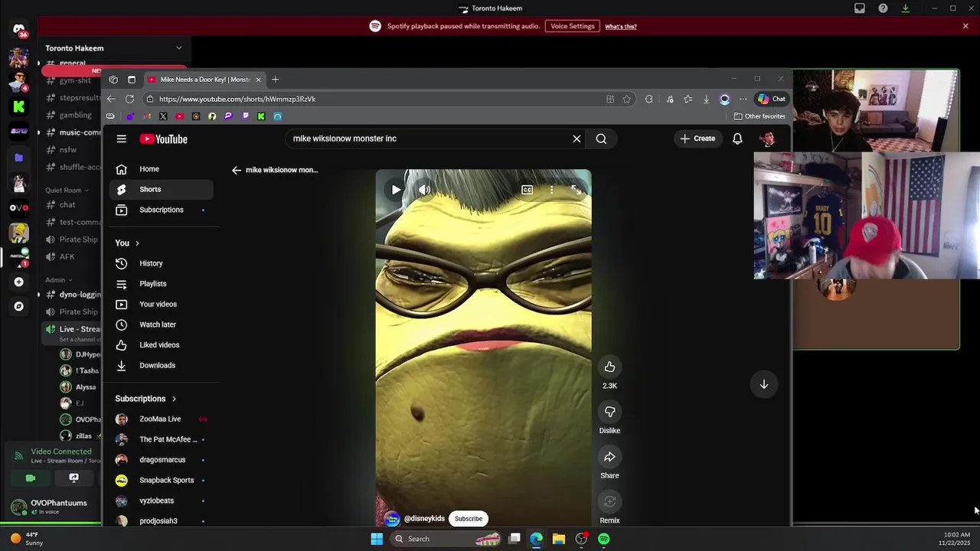Click the browser address bar URL

(x=237, y=99)
